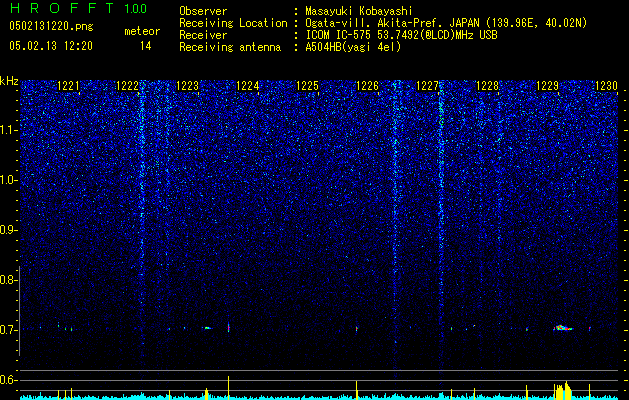This screenshot has height=400, width=629.
Task: Click the date stamp 05.02.13 12:20
Action: point(51,46)
